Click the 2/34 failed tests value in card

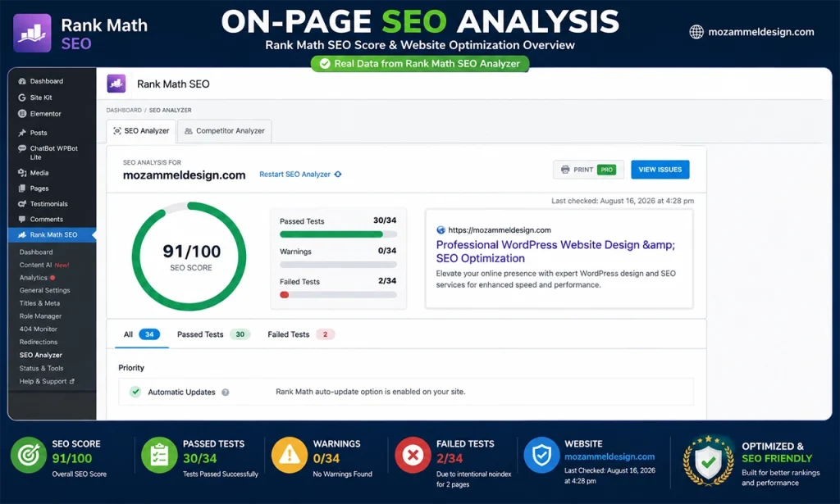387,281
